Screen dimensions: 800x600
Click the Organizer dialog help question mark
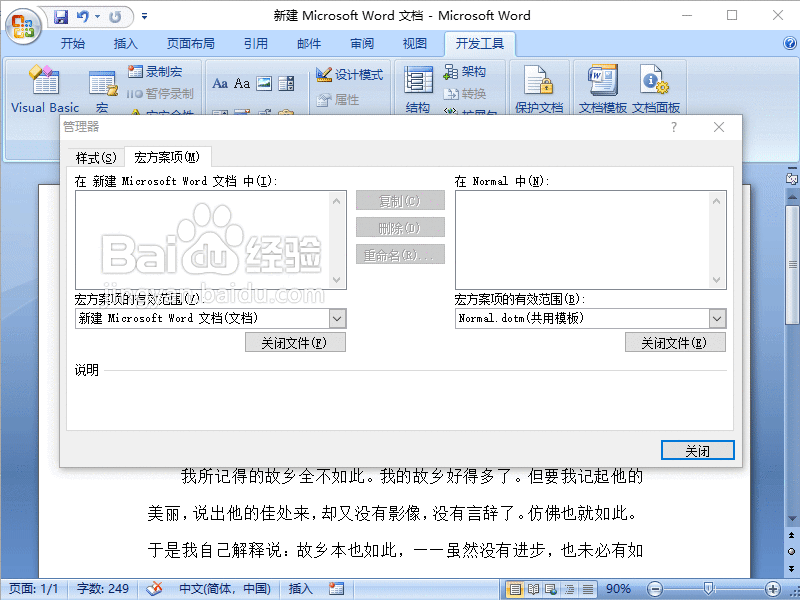pyautogui.click(x=674, y=127)
